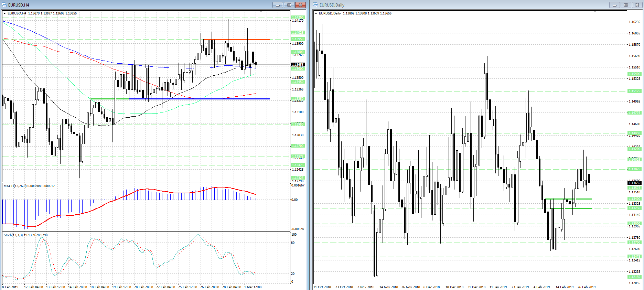Click the '26 Feb 2019' time label

tap(587, 287)
